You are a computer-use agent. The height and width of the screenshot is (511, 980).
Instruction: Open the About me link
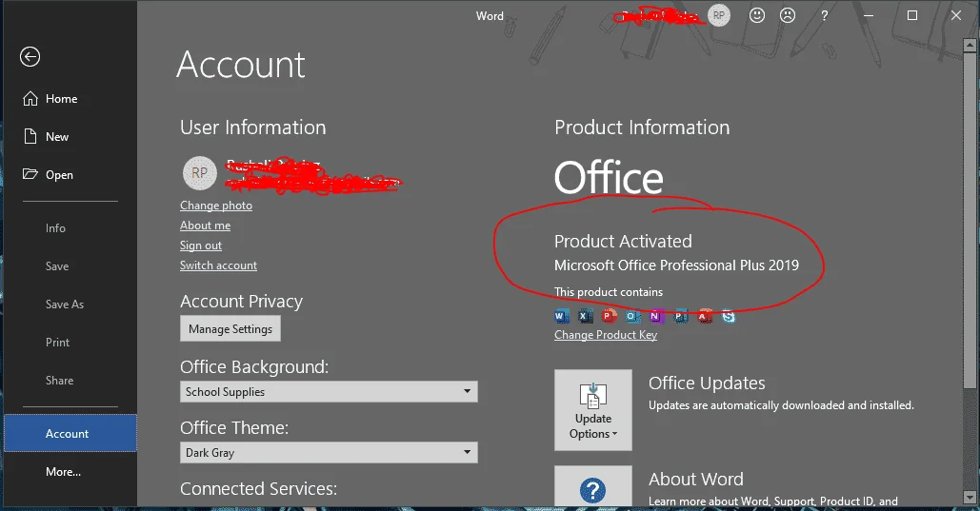[205, 226]
